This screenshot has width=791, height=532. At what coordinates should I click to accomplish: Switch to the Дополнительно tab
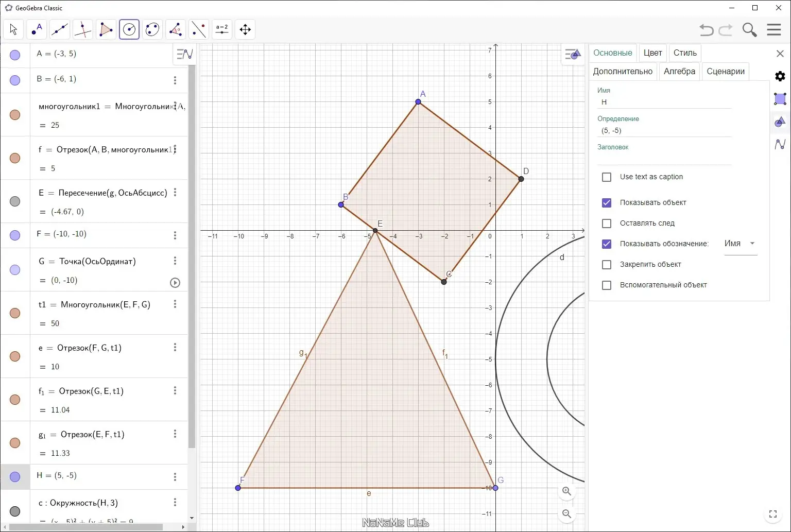coord(623,72)
